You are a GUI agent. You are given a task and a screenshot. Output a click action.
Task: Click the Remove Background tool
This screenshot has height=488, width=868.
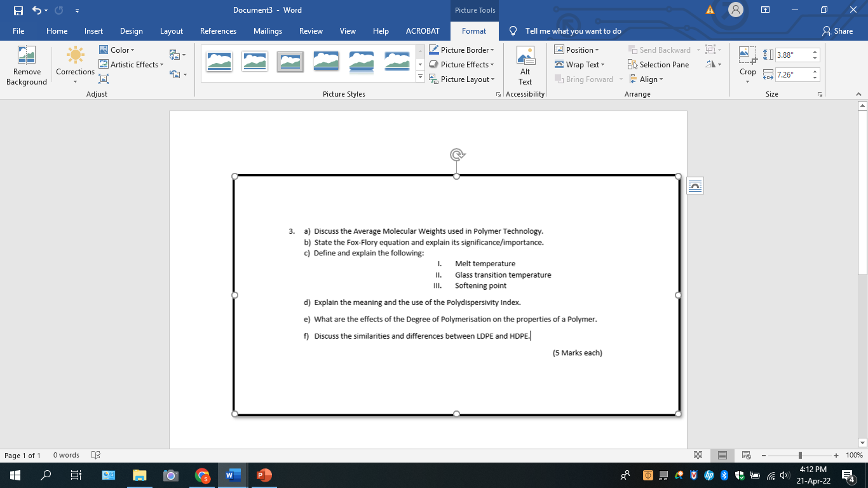coord(26,65)
